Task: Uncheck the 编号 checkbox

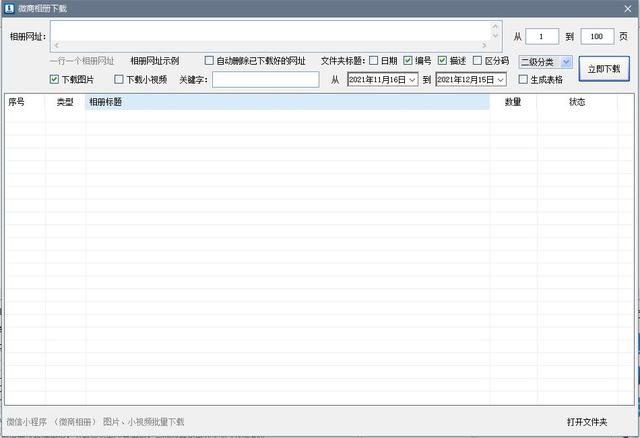Action: 408,61
